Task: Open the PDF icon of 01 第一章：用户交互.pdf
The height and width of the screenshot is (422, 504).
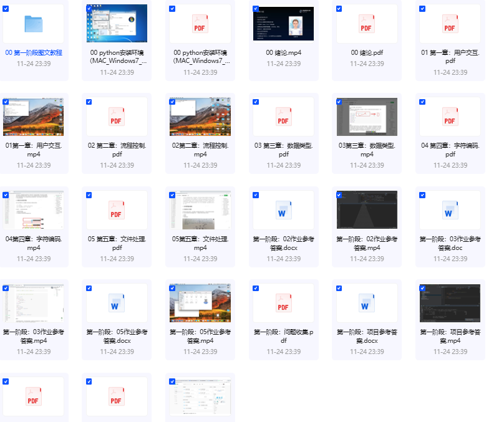Action: point(450,24)
